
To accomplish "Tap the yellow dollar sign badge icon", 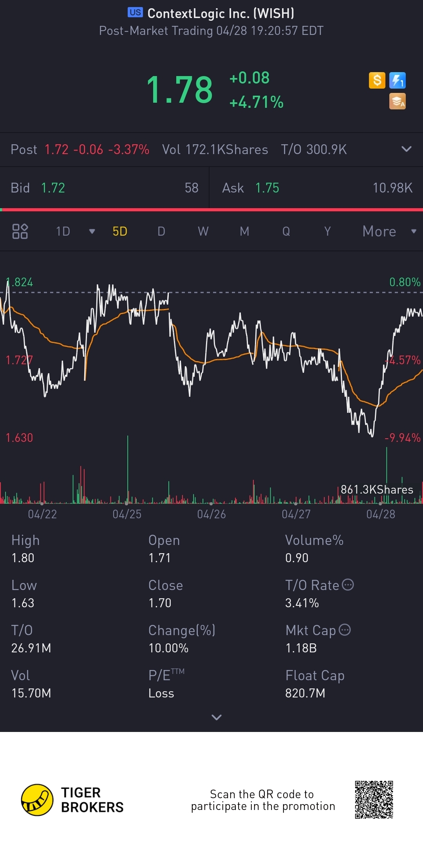I will coord(377,80).
